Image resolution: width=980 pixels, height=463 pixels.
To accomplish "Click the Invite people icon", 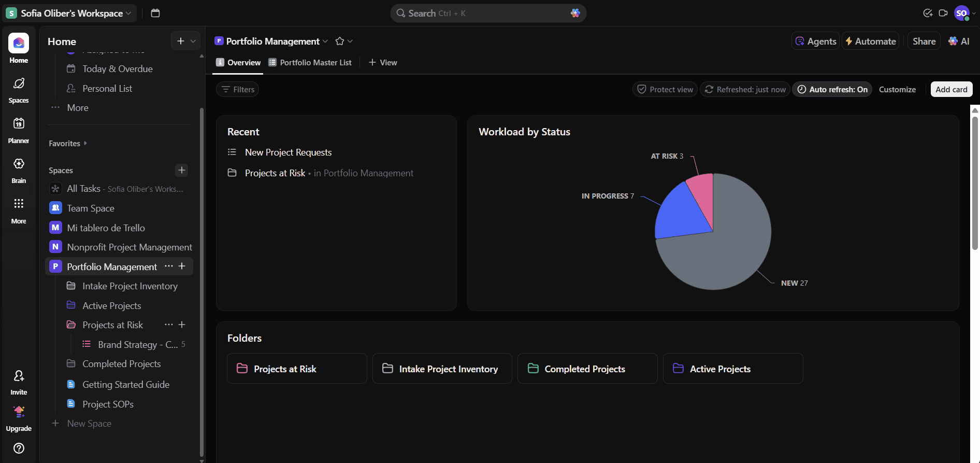I will pos(19,376).
